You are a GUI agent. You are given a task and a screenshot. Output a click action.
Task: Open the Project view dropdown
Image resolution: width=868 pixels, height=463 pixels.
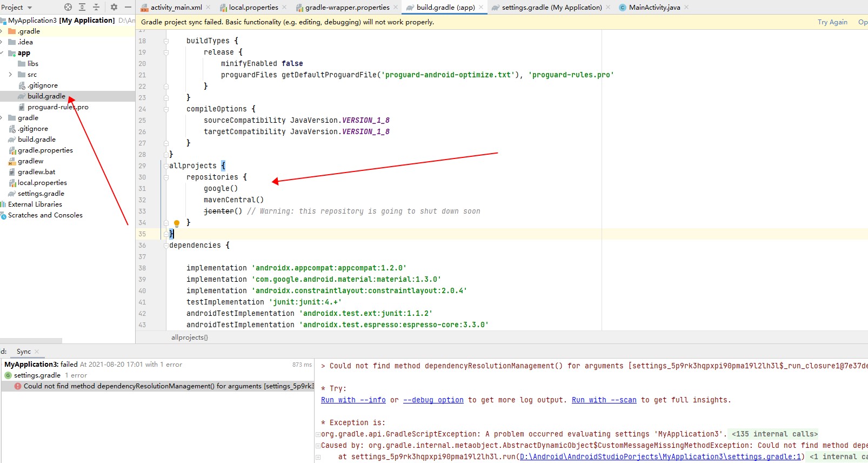pyautogui.click(x=17, y=7)
